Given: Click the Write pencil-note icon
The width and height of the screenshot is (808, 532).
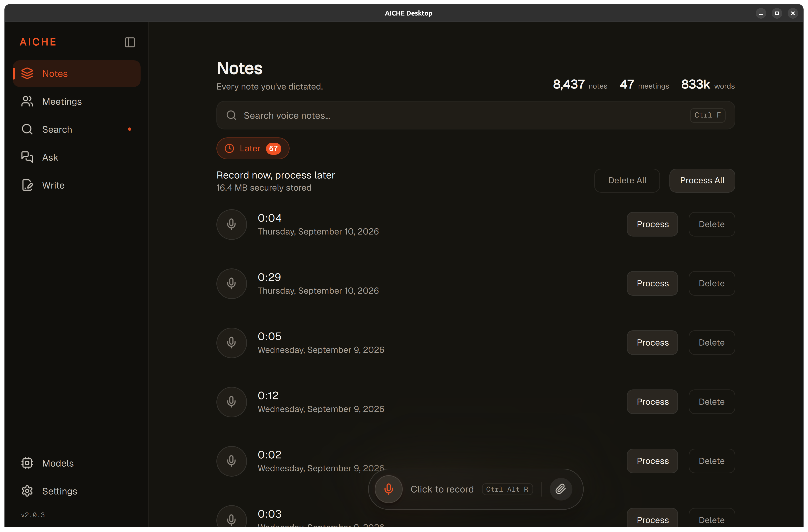Looking at the screenshot, I should [27, 185].
